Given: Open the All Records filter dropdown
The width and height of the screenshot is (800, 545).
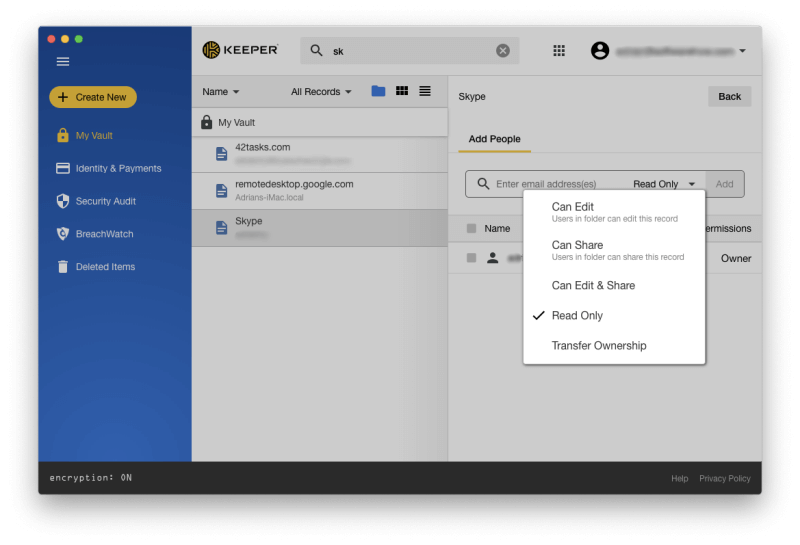Looking at the screenshot, I should click(321, 92).
